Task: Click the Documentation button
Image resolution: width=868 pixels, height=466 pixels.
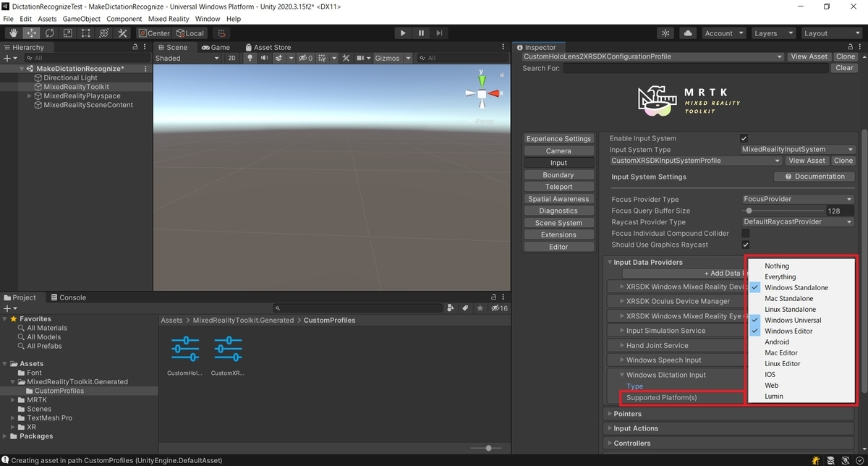Action: click(x=814, y=177)
